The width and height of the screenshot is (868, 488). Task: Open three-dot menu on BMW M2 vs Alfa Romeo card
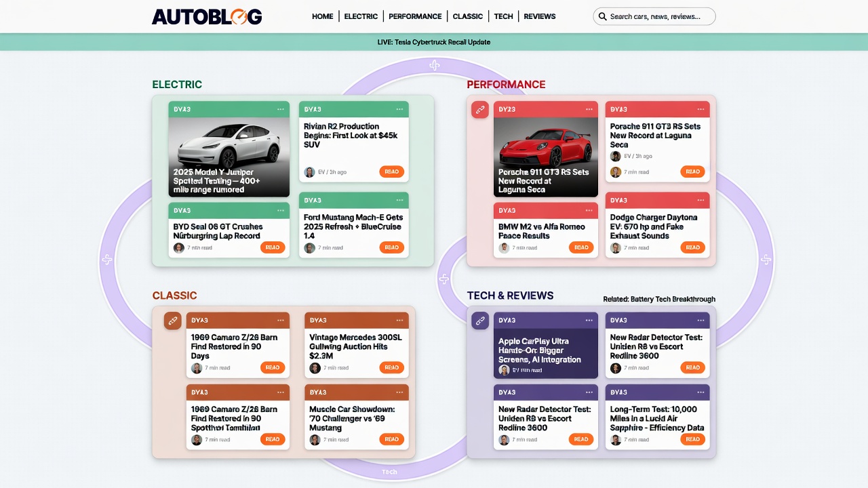pyautogui.click(x=589, y=210)
